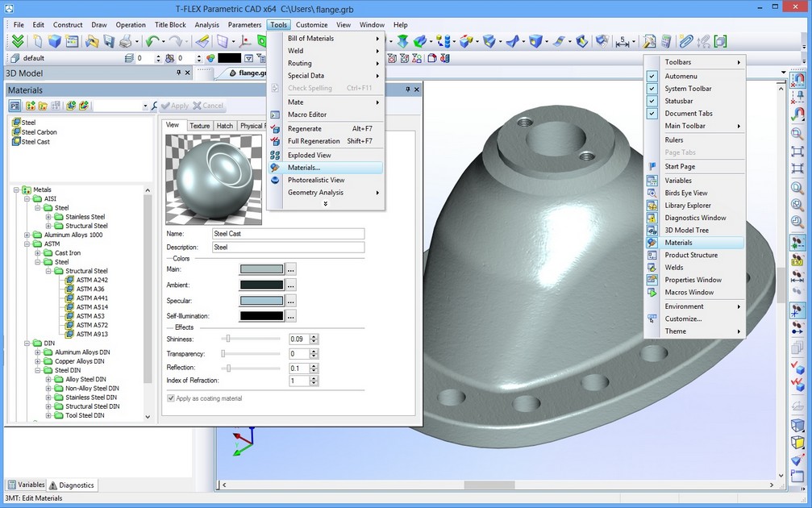Screen dimensions: 812x508
Task: Click the Undo arrow icon
Action: coord(152,41)
